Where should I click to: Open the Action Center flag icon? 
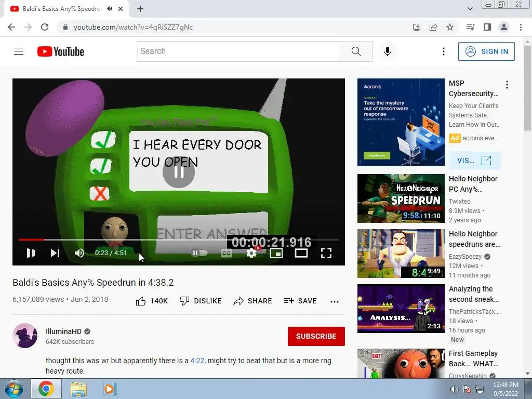point(467,389)
